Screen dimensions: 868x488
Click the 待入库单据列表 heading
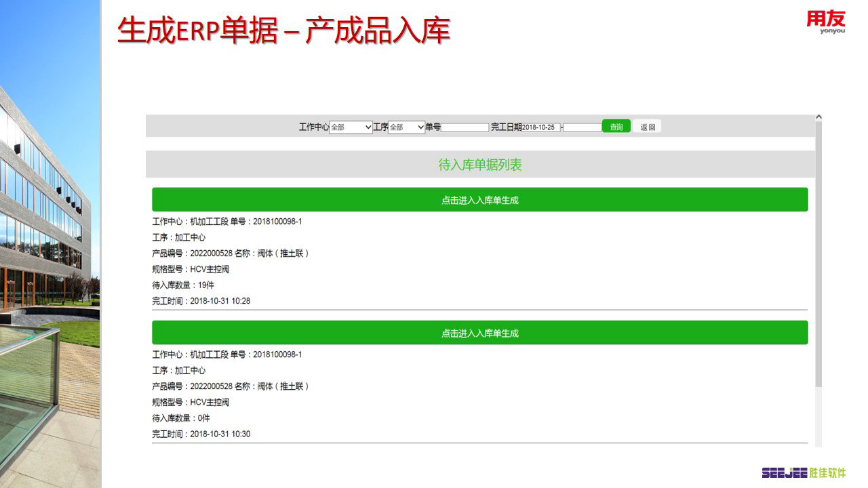click(479, 165)
